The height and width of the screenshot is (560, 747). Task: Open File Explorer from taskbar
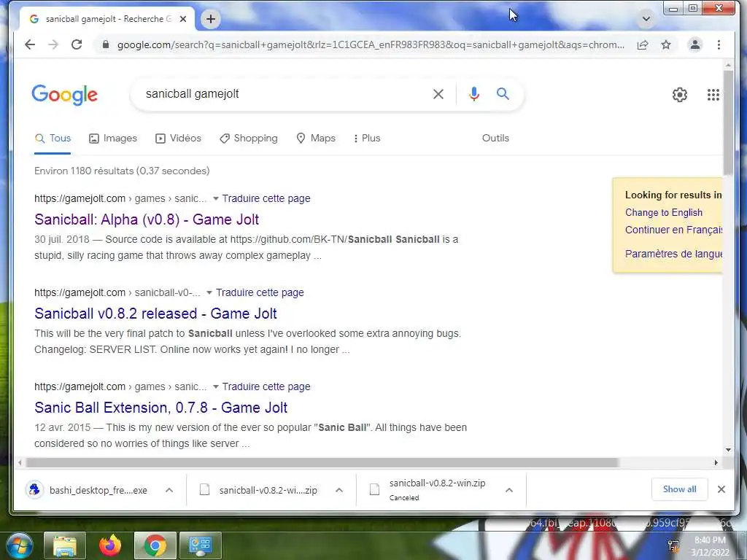point(65,545)
